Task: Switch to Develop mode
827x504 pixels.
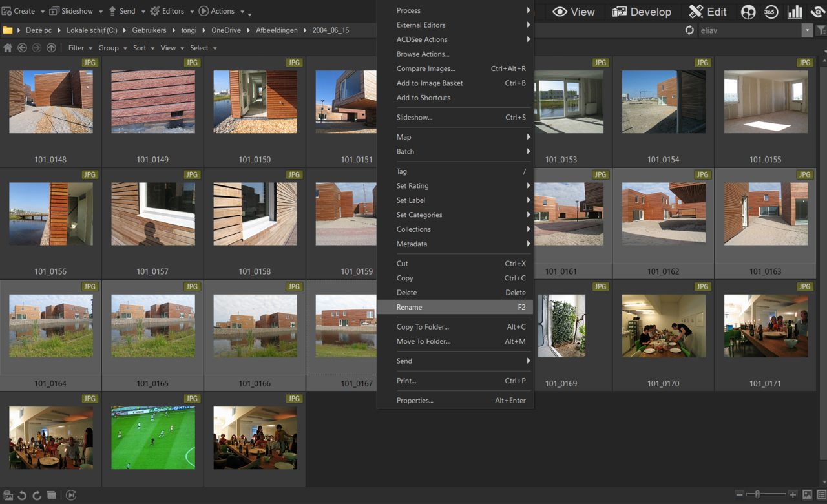Action: tap(642, 12)
